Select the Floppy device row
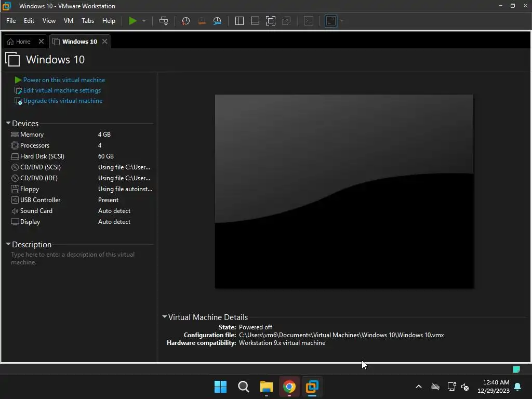Image resolution: width=532 pixels, height=399 pixels. pos(82,189)
